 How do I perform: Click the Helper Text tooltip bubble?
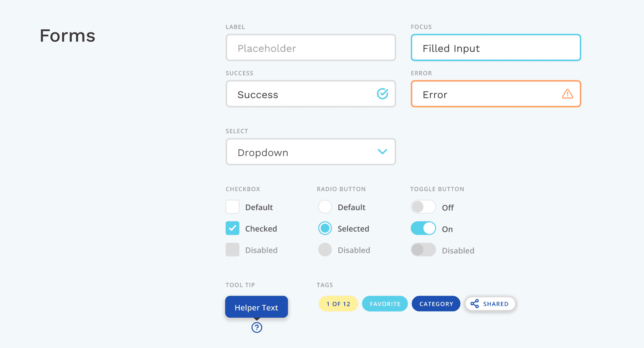(256, 307)
